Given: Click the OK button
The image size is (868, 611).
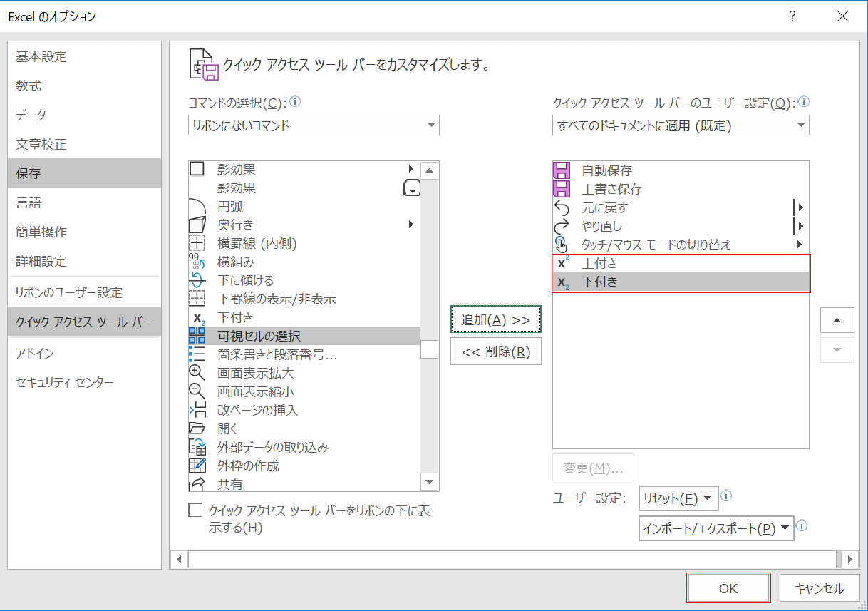Looking at the screenshot, I should point(728,588).
